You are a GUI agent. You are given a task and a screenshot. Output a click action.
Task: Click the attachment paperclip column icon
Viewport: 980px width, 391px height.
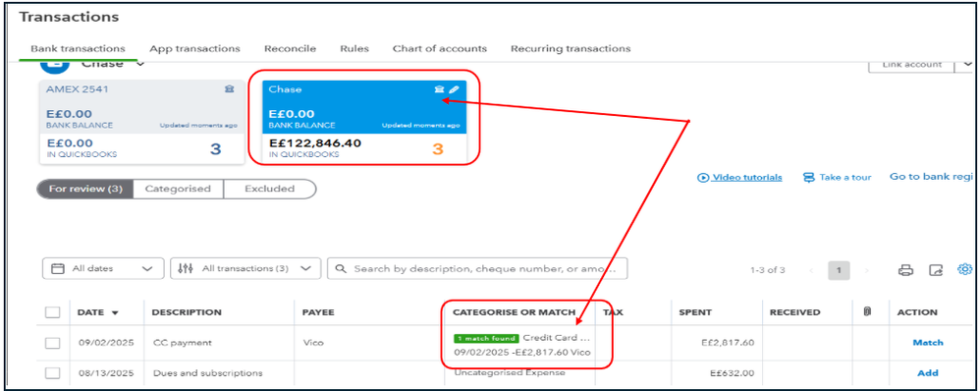pyautogui.click(x=867, y=311)
